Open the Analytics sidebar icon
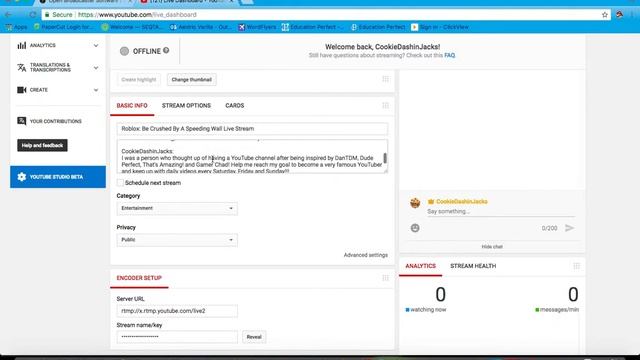 coord(22,45)
